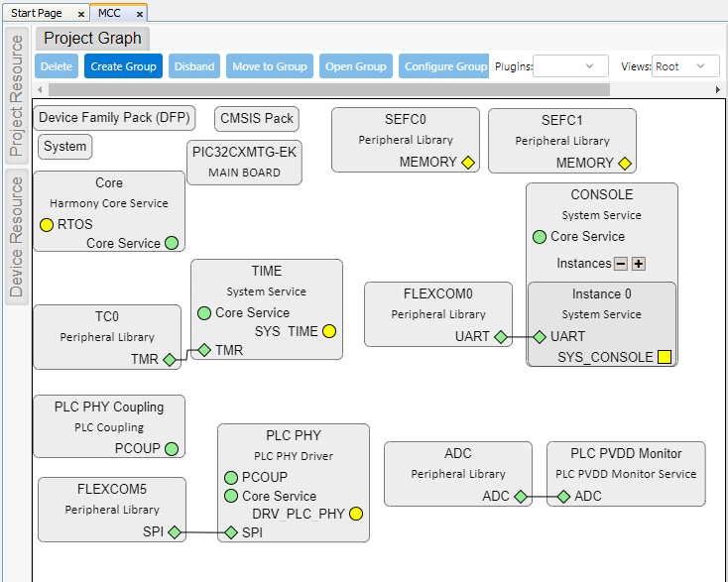This screenshot has height=582, width=728.
Task: Click the green SPI diamond on FLEXCOM5
Action: click(x=174, y=532)
